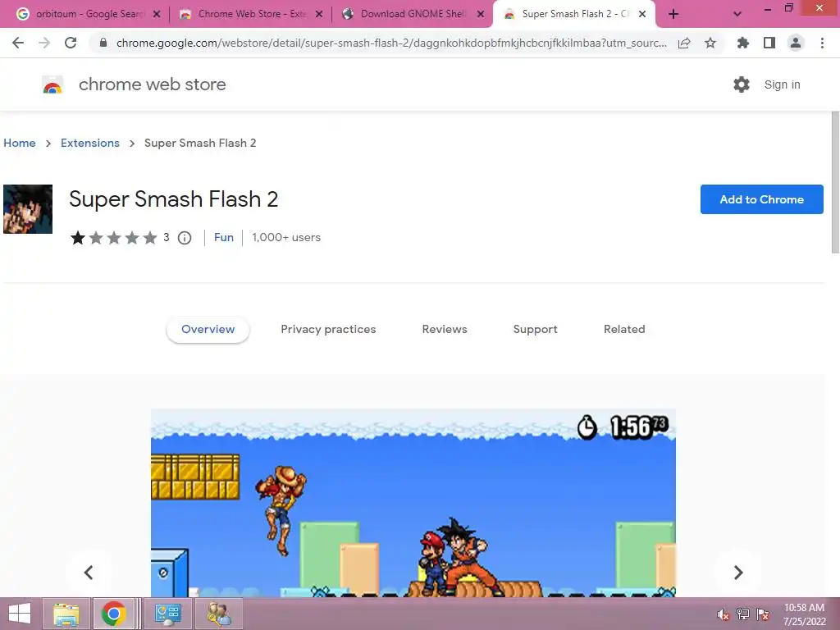The width and height of the screenshot is (840, 630).
Task: Open the Support tab
Action: (535, 330)
